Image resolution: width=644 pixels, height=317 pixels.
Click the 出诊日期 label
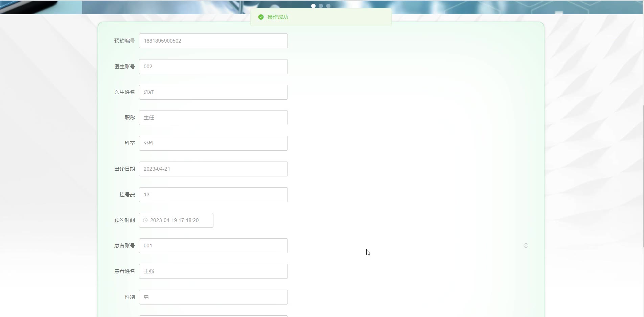click(x=124, y=169)
